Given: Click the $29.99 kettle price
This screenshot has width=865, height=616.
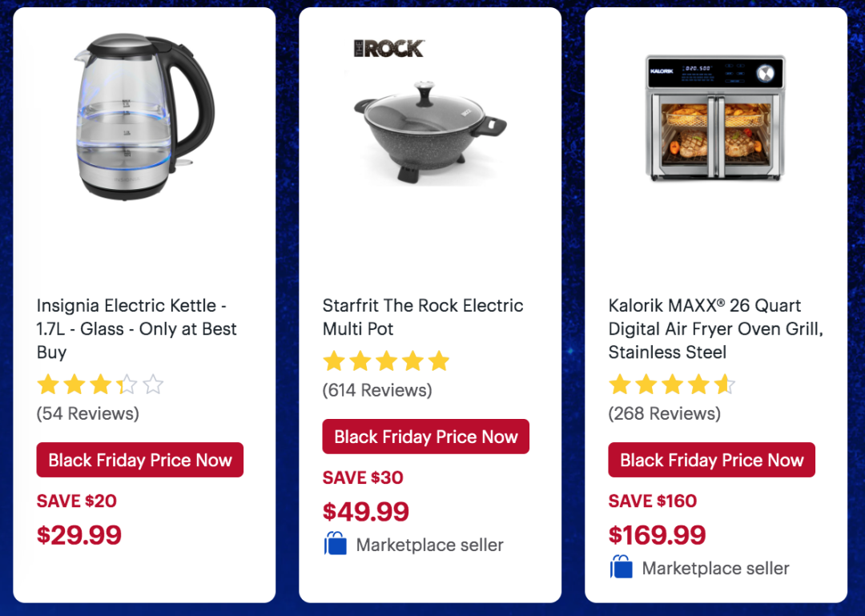Looking at the screenshot, I should click(x=79, y=534).
